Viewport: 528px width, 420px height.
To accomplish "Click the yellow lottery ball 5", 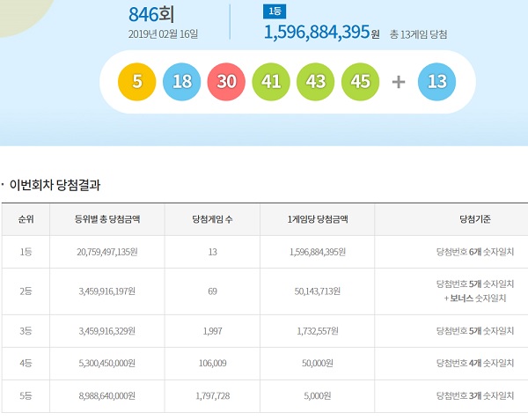I will (x=136, y=82).
